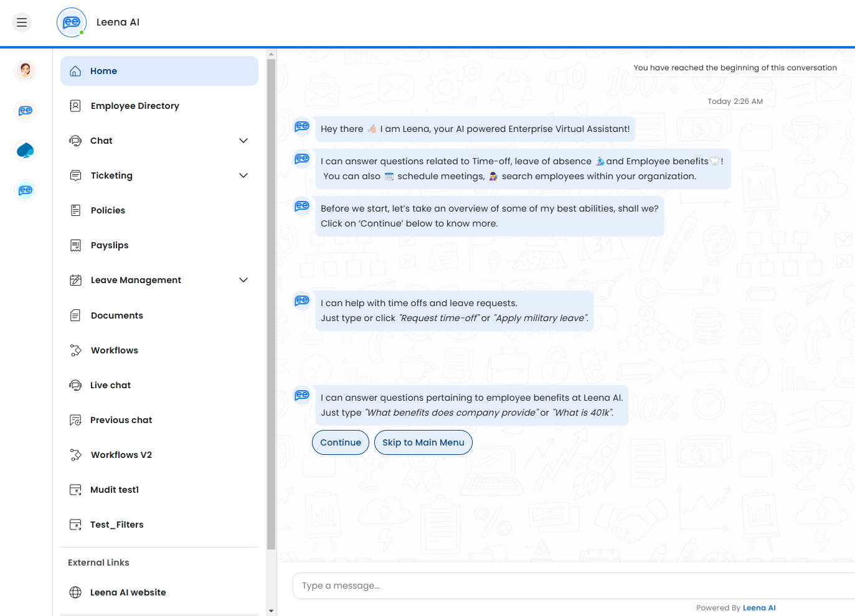Click the sidebar vertical scrollbar thumb

[271, 304]
